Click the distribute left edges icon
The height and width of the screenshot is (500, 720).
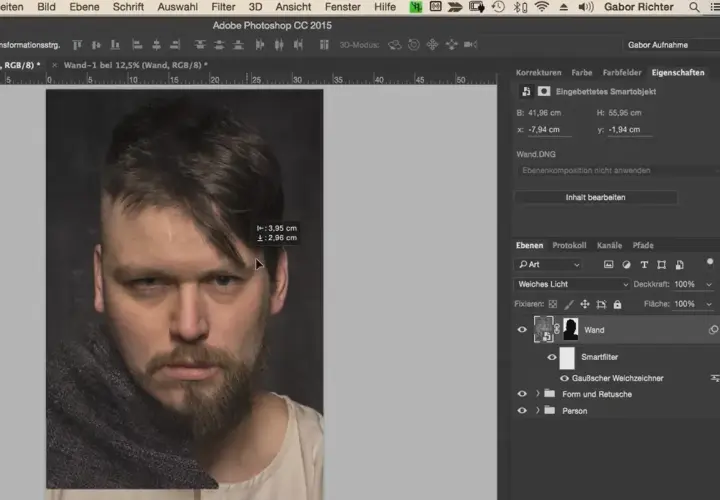click(259, 45)
